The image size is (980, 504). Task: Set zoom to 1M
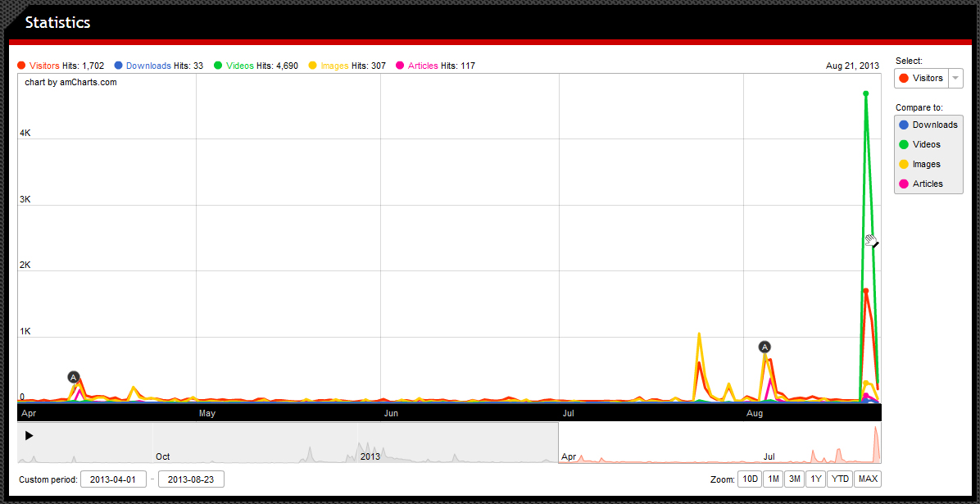pyautogui.click(x=774, y=479)
